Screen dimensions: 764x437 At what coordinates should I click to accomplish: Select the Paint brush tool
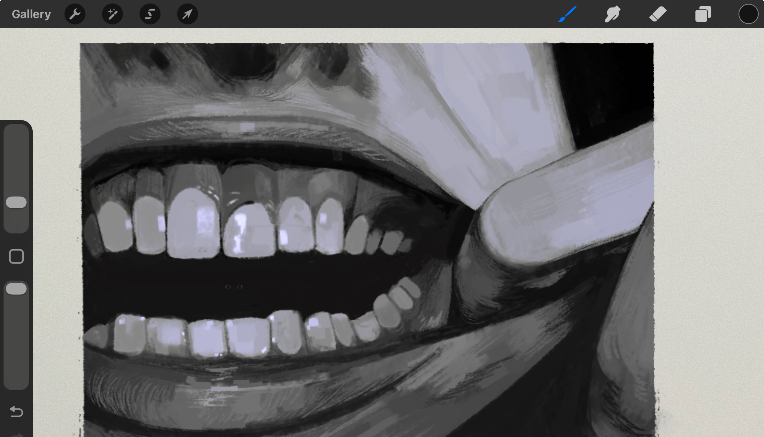click(x=567, y=14)
